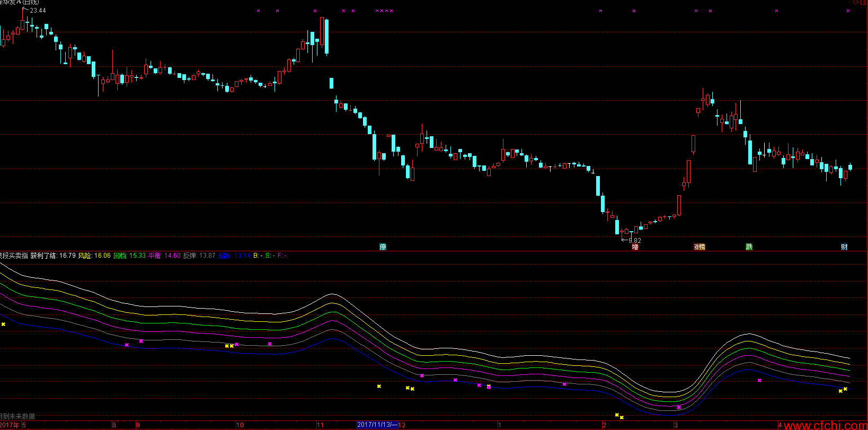Screen dimensions: 868x430
Task: Open the blue 财 financial event marker
Action: coord(844,247)
